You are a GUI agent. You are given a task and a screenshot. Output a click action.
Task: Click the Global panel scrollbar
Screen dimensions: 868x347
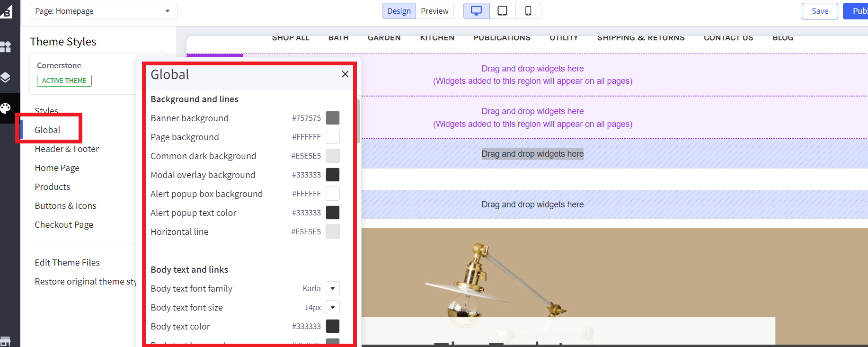tap(358, 121)
